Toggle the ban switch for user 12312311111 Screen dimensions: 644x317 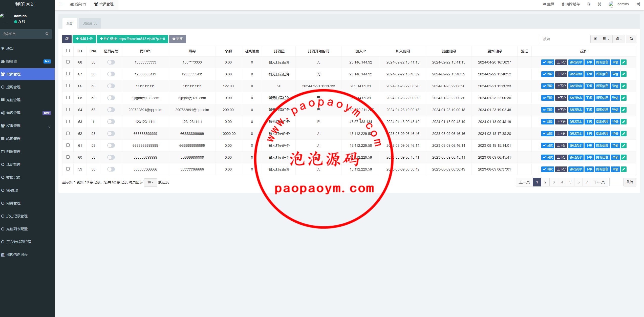(111, 122)
